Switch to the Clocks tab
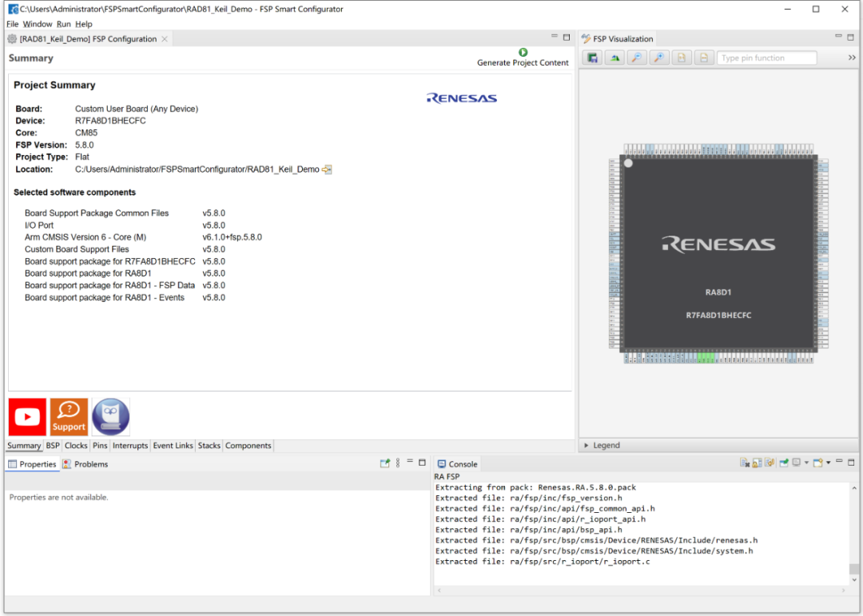 coord(76,446)
